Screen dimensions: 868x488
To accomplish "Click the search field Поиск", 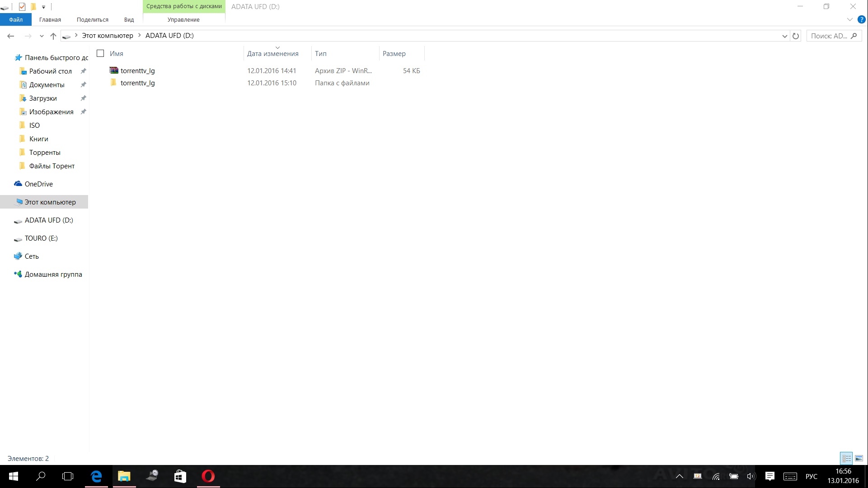I will [x=829, y=36].
